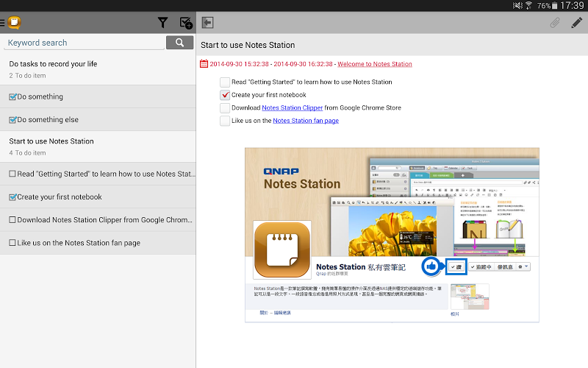Tap the battery status icon

coord(555,6)
